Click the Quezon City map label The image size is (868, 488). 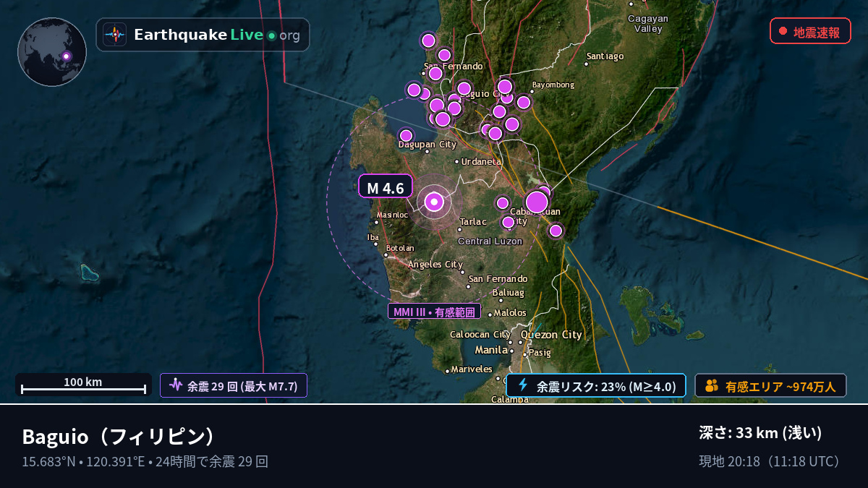pyautogui.click(x=551, y=335)
